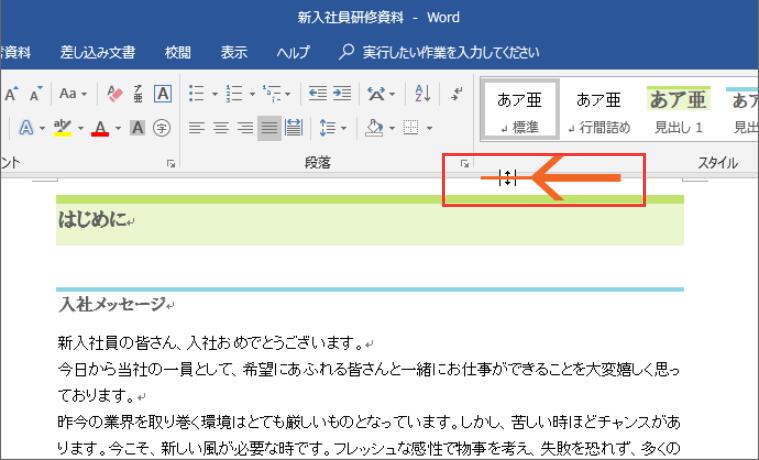Apply a numbered list
Screen dimensions: 759x460
(x=234, y=93)
